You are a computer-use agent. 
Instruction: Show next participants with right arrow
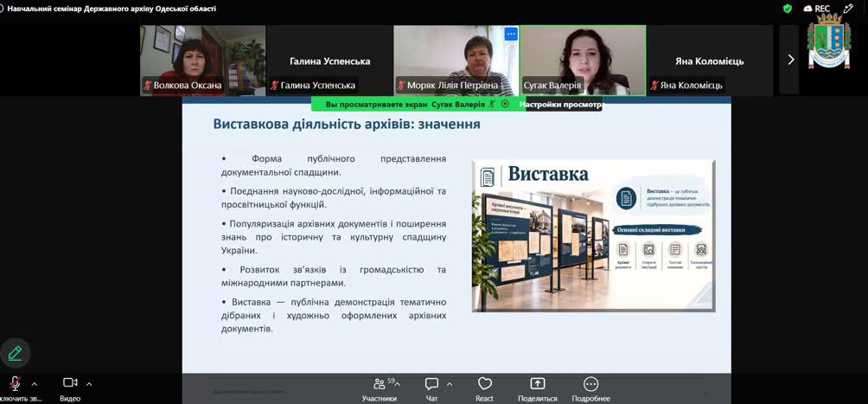[x=790, y=60]
